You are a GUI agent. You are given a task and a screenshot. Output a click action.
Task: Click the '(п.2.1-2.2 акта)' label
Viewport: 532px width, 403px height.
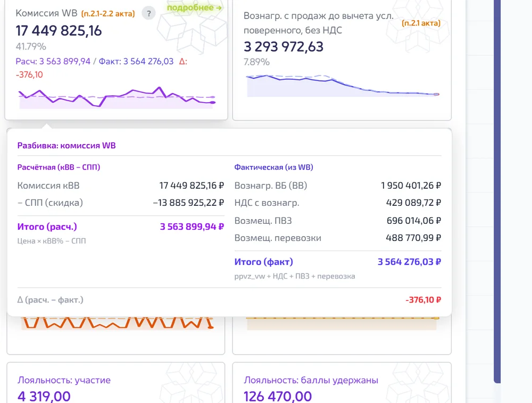click(108, 14)
